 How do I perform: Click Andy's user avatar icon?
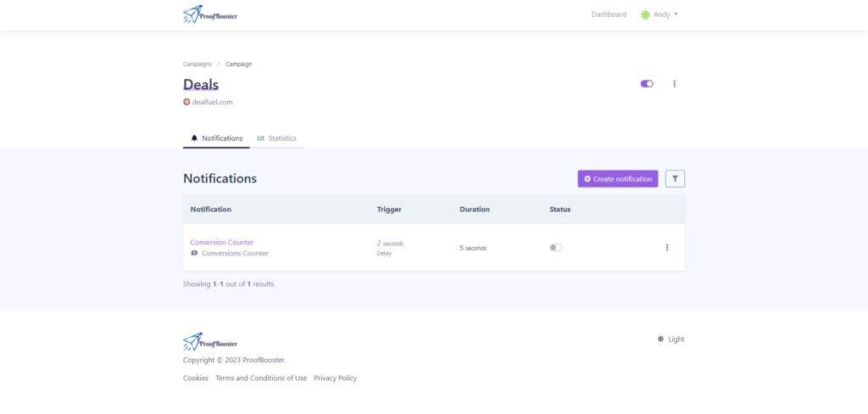(x=645, y=15)
